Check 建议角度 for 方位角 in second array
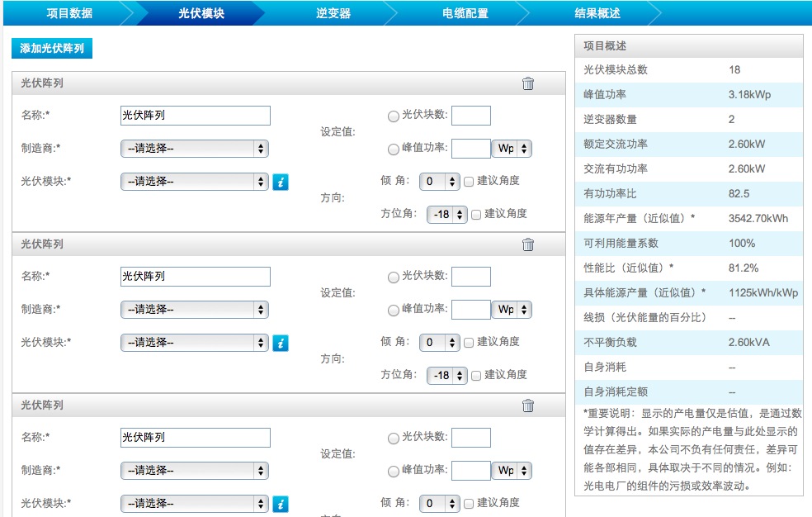The width and height of the screenshot is (812, 517). [476, 376]
